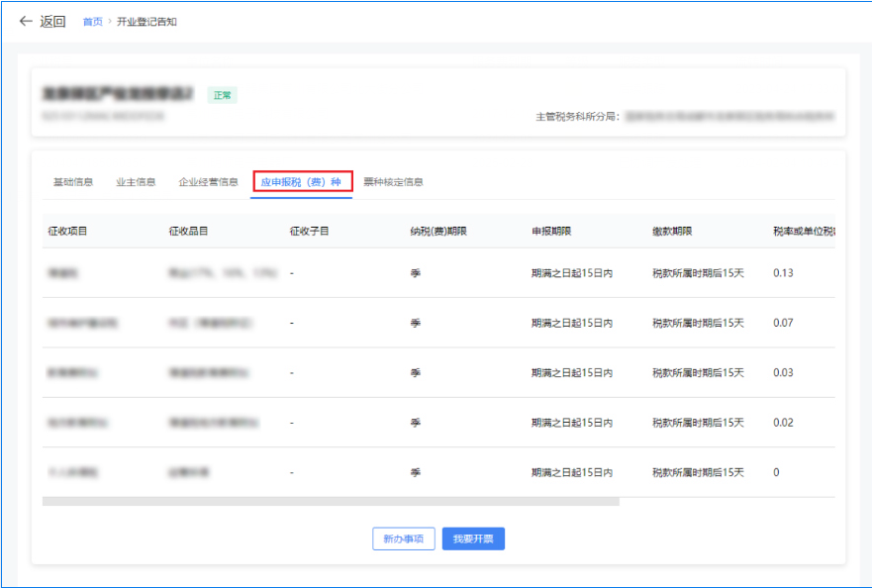This screenshot has width=872, height=588.
Task: Click the 缴款期限 column header
Action: (672, 232)
